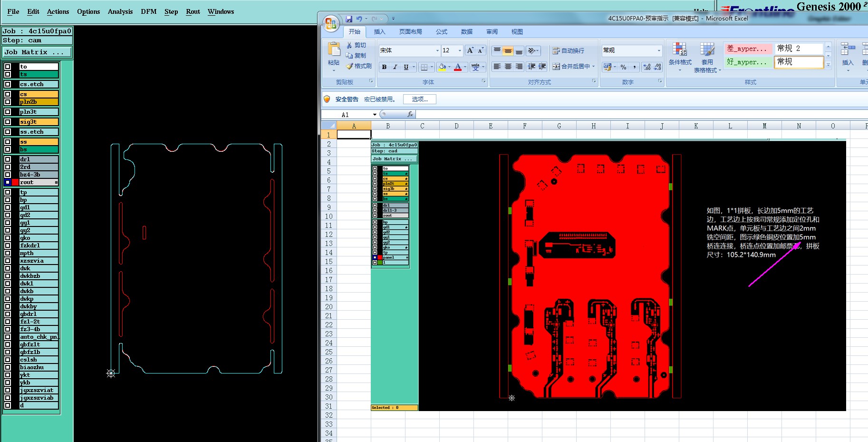Open the fill color dropdown arrow

coord(449,67)
